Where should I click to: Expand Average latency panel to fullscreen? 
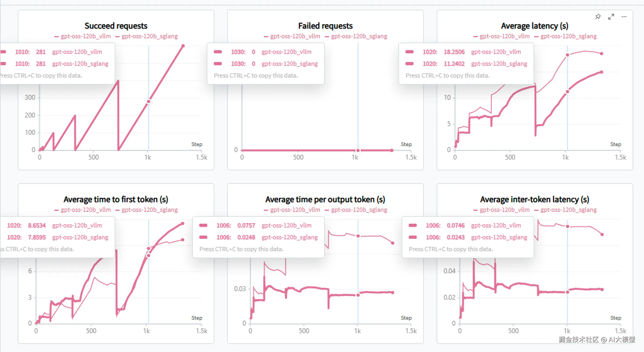click(611, 17)
